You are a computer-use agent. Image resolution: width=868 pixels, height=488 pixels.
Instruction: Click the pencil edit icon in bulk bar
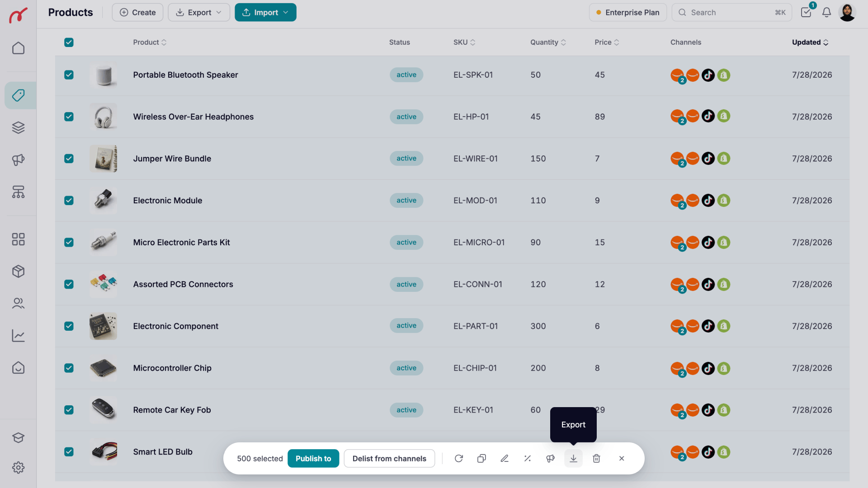(x=505, y=458)
